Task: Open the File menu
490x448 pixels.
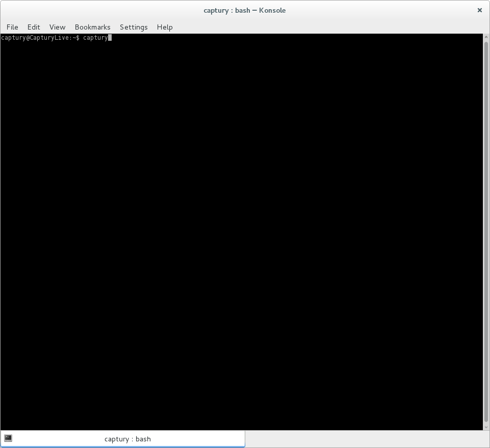Action: pos(12,27)
